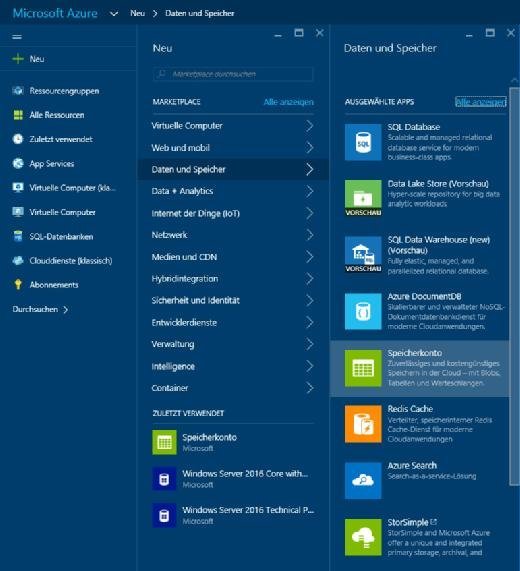The width and height of the screenshot is (520, 571).
Task: Expand Sicherheit und Identität chevron
Action: [310, 300]
